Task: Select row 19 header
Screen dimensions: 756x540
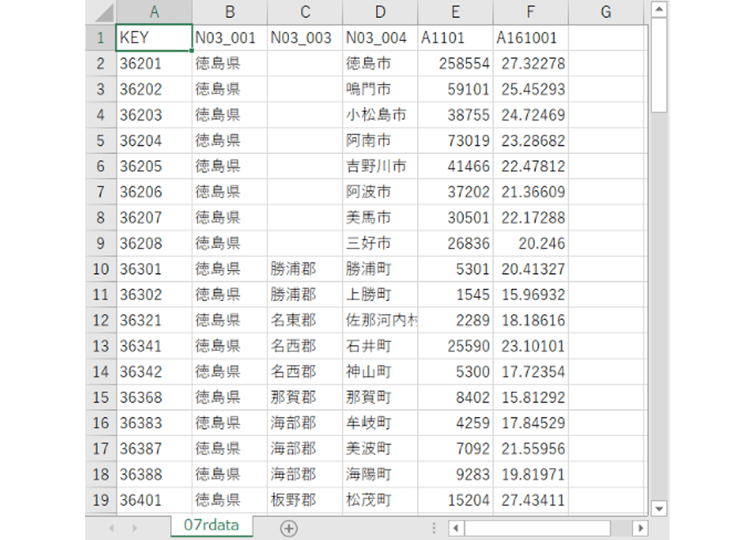Action: tap(101, 500)
